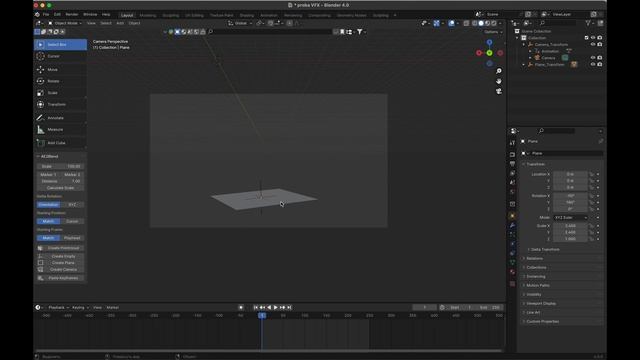Click the blue Z axis gizmo ball

click(x=489, y=42)
